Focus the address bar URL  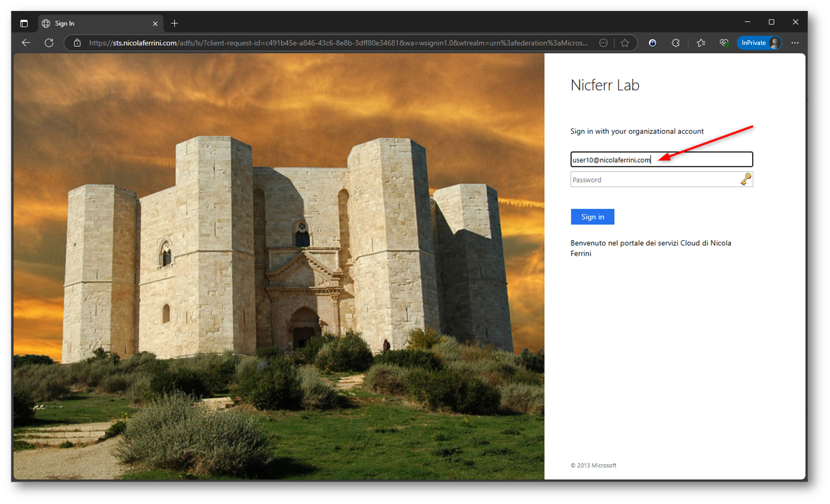pyautogui.click(x=338, y=43)
